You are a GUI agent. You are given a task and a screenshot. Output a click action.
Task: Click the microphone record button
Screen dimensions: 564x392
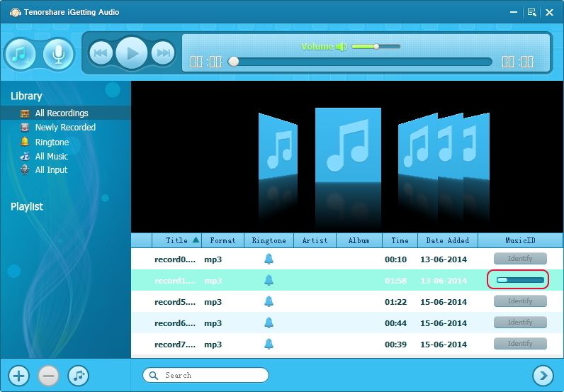(58, 54)
